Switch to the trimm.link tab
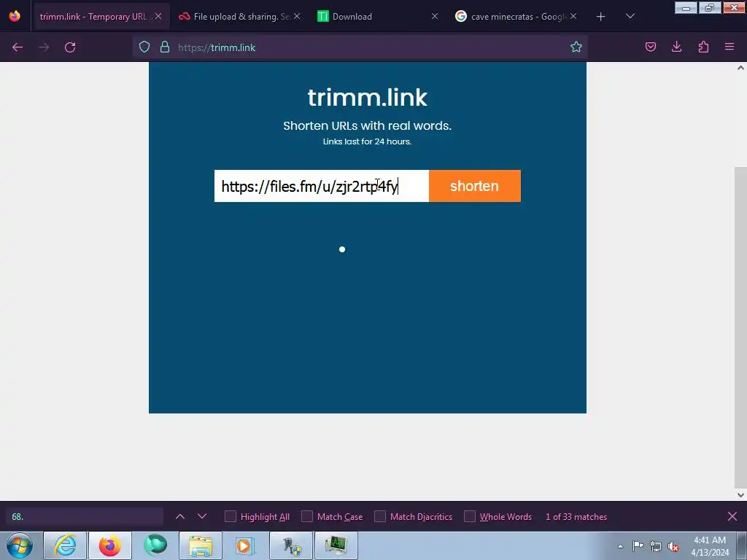 pyautogui.click(x=93, y=17)
